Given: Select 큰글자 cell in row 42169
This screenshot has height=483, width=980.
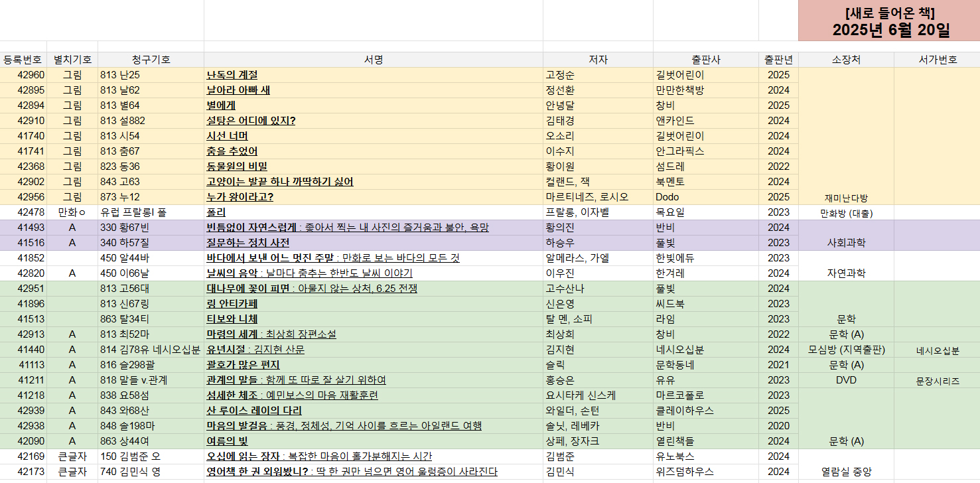Looking at the screenshot, I should 72,456.
